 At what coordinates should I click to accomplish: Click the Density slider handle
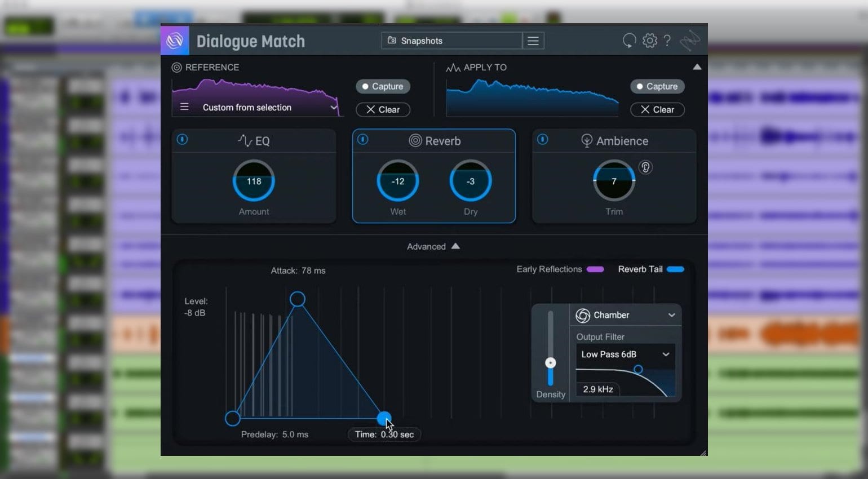click(x=551, y=363)
